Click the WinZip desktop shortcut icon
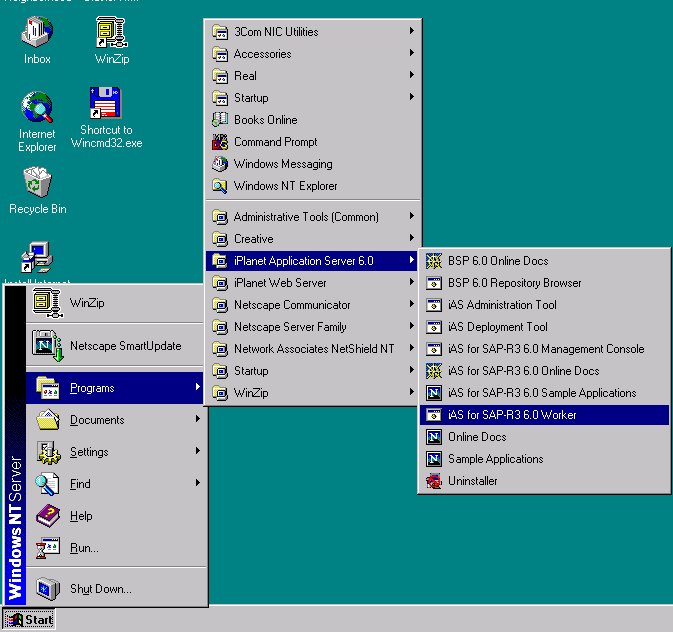673x632 pixels. (x=112, y=32)
